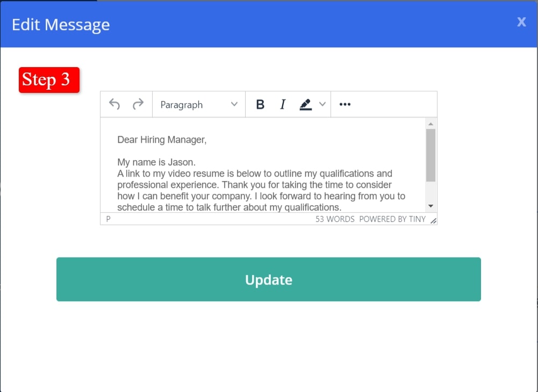Open the Paragraph format dropdown

point(199,105)
